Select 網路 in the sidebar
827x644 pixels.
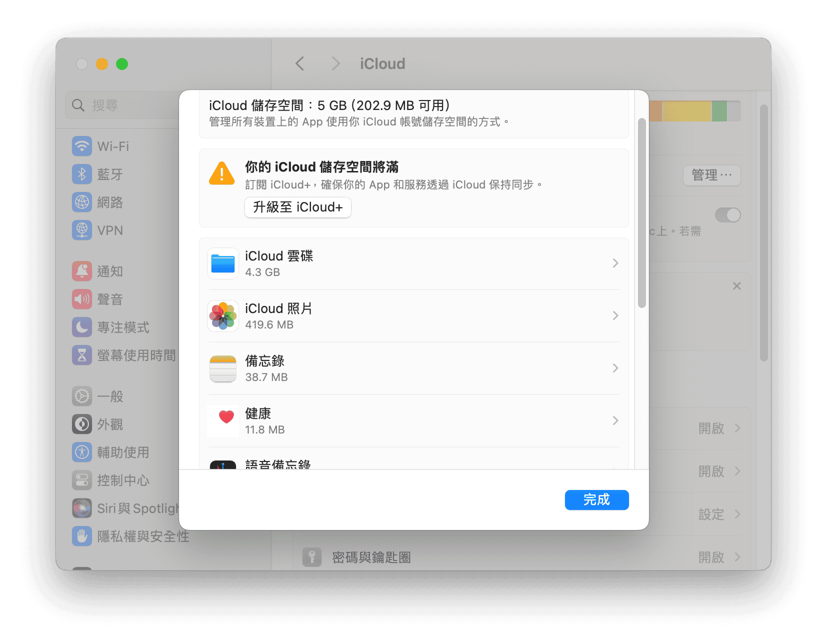coord(110,202)
